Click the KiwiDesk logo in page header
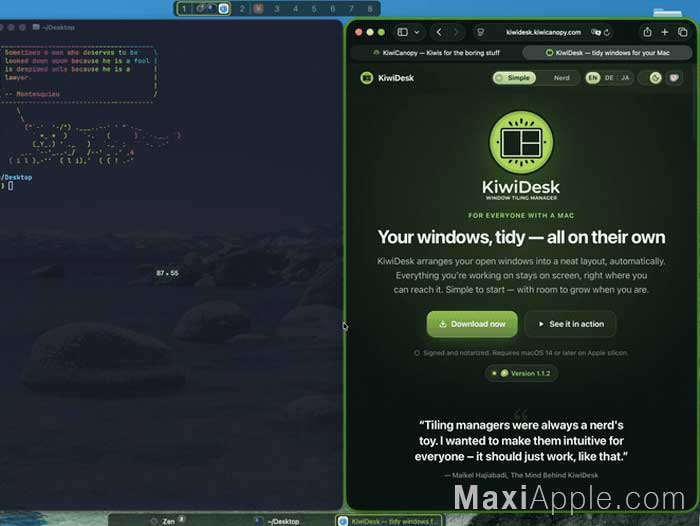The height and width of the screenshot is (526, 700). (387, 78)
